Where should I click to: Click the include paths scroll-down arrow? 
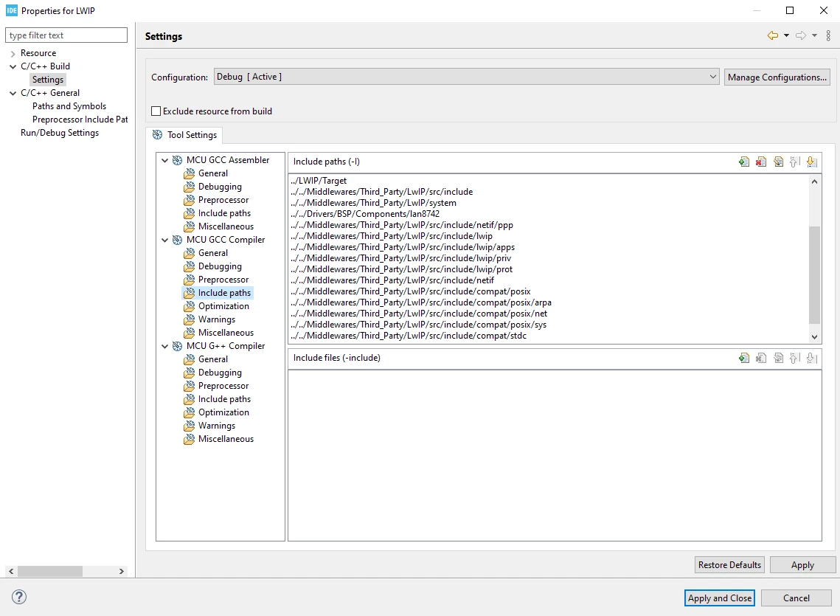(814, 337)
